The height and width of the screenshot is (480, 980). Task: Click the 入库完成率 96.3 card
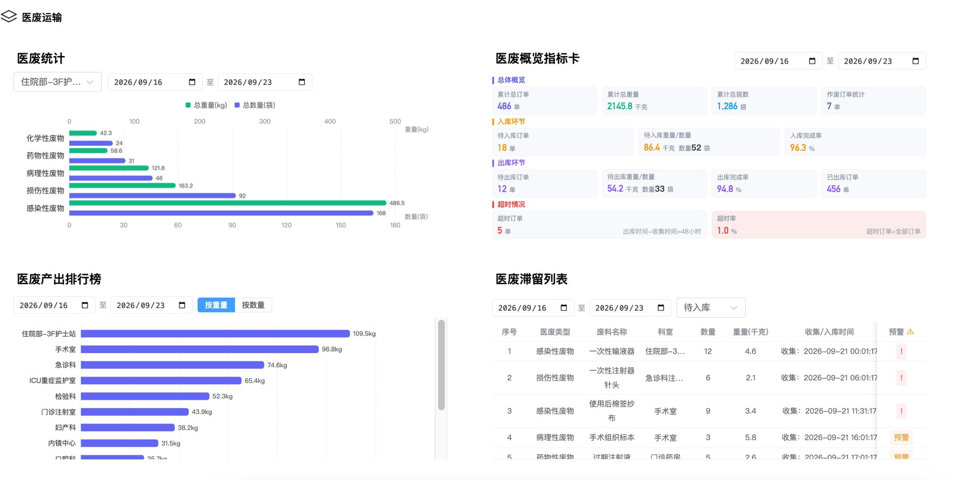point(855,142)
